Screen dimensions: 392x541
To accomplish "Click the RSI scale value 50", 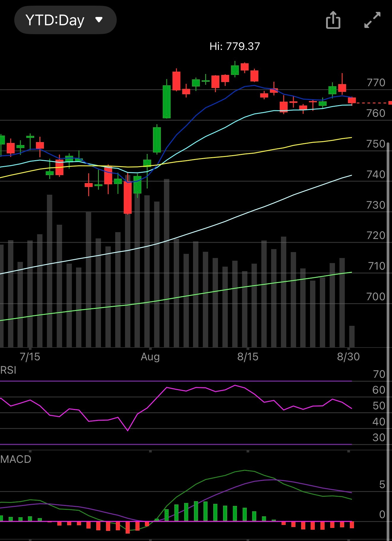I will point(379,406).
